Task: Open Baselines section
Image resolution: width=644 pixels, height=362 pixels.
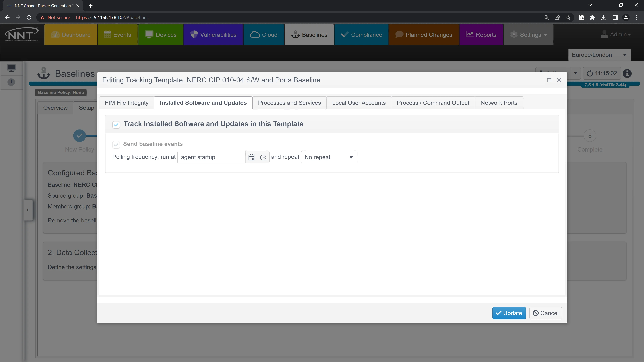Action: pos(309,35)
